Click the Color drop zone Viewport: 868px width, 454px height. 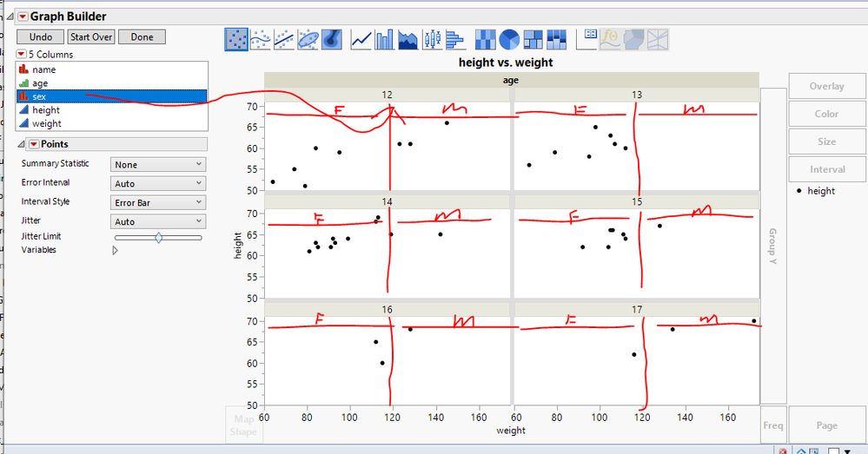pos(827,114)
